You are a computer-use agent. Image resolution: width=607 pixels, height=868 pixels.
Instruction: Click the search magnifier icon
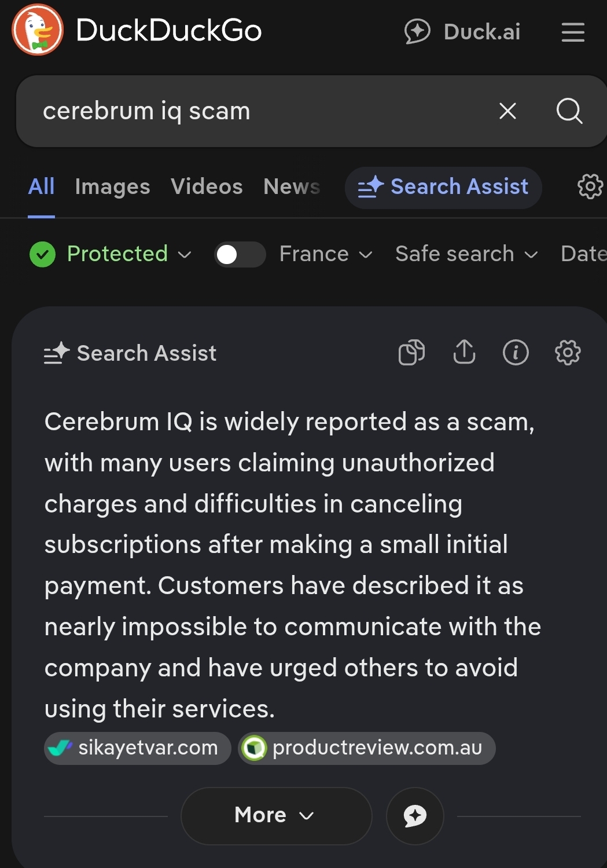[x=569, y=111]
